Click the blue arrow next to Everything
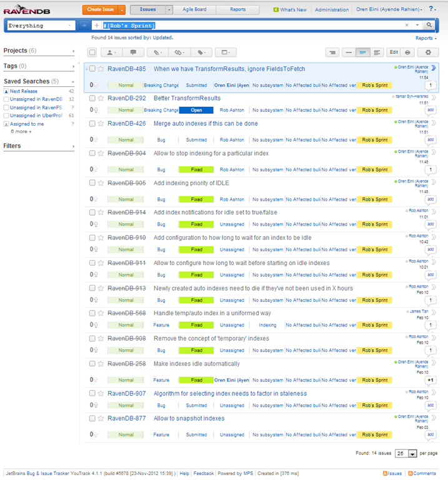 (84, 26)
